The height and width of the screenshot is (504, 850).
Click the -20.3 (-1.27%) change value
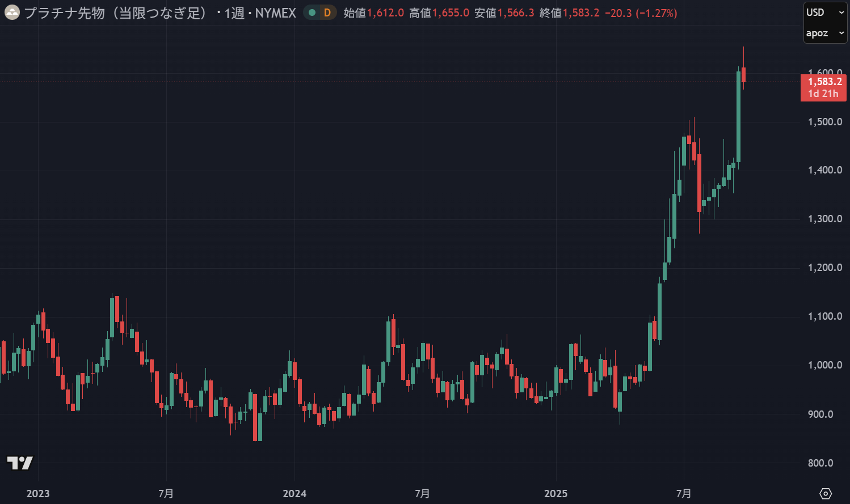pyautogui.click(x=641, y=12)
